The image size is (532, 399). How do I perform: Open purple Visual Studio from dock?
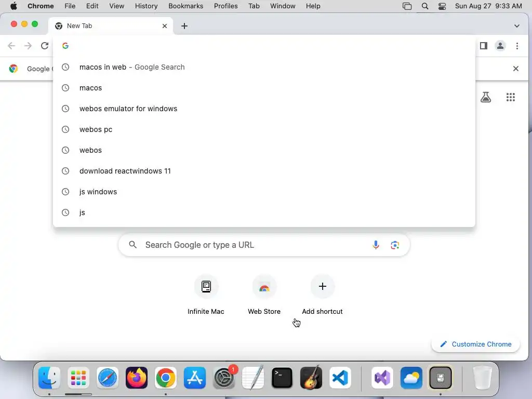coord(382,378)
